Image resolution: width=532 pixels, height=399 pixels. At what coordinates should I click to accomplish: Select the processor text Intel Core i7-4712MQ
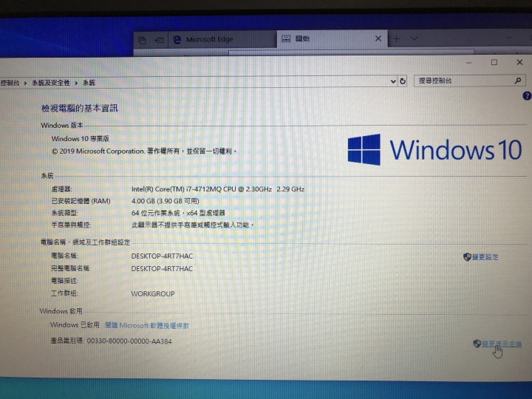click(218, 189)
